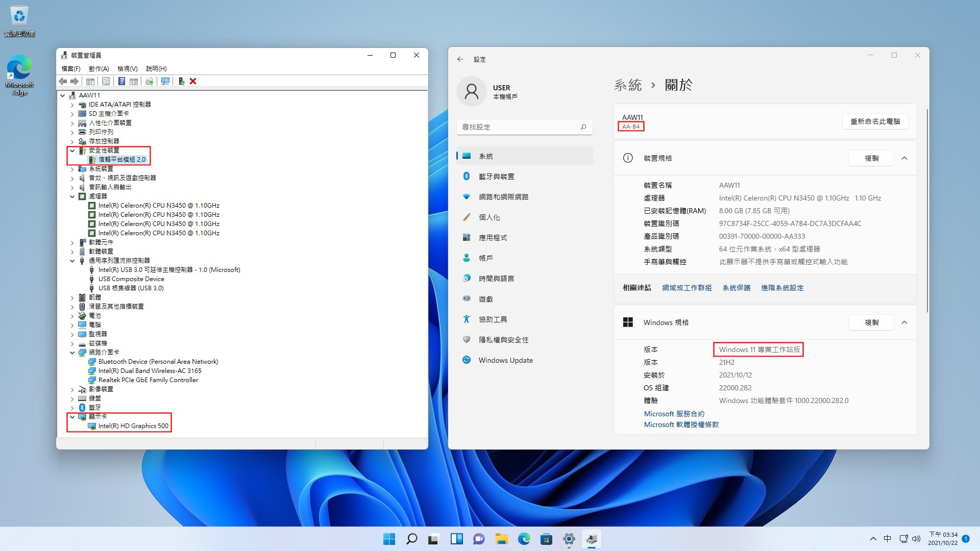Image resolution: width=980 pixels, height=551 pixels.
Task: Open Microsoft Store from the taskbar
Action: click(546, 539)
